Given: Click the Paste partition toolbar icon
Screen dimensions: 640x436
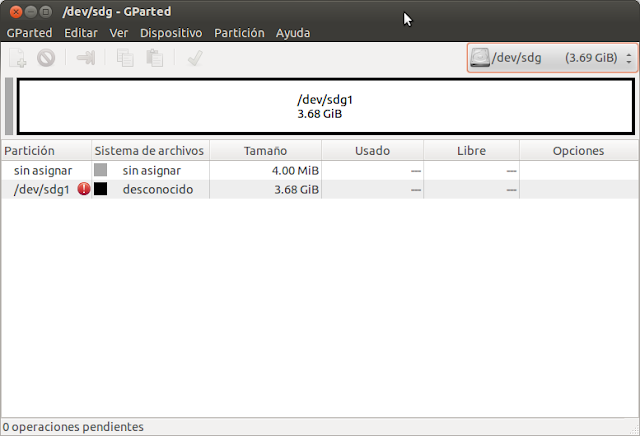Looking at the screenshot, I should point(155,58).
